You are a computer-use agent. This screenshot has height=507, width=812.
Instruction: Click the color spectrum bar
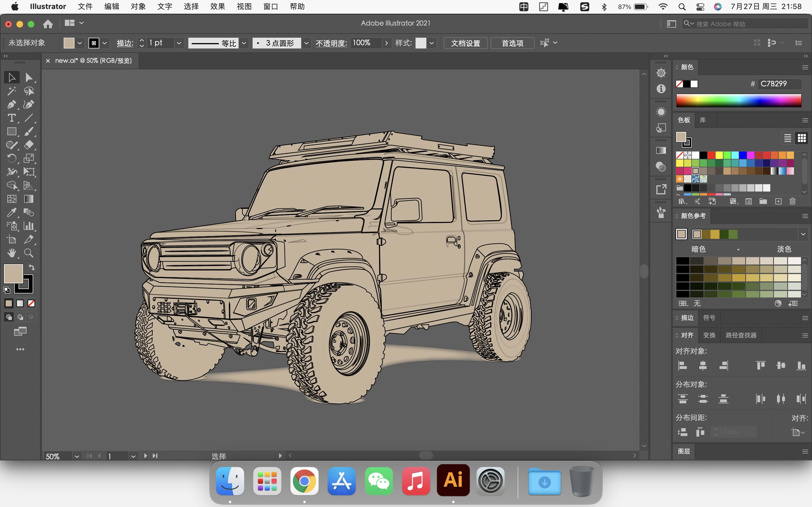738,101
